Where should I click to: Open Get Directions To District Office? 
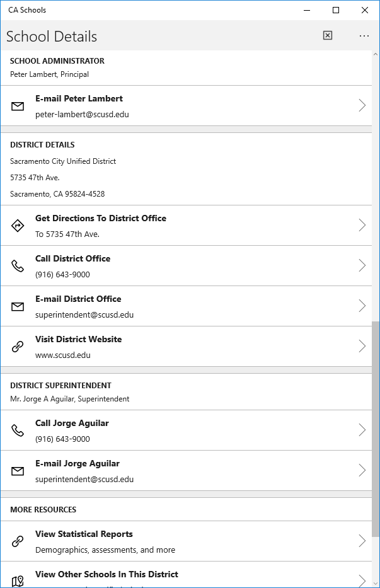(101, 219)
